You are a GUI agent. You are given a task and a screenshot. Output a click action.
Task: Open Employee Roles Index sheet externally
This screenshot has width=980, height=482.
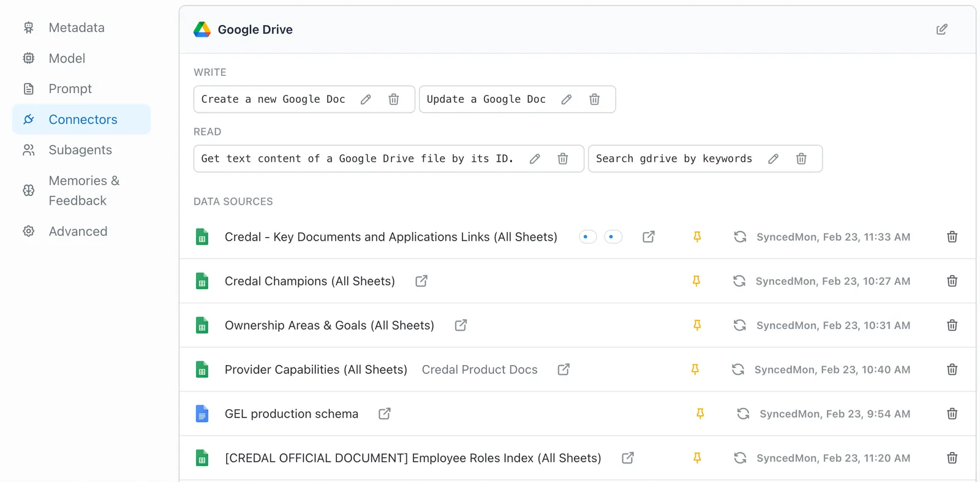coord(628,458)
